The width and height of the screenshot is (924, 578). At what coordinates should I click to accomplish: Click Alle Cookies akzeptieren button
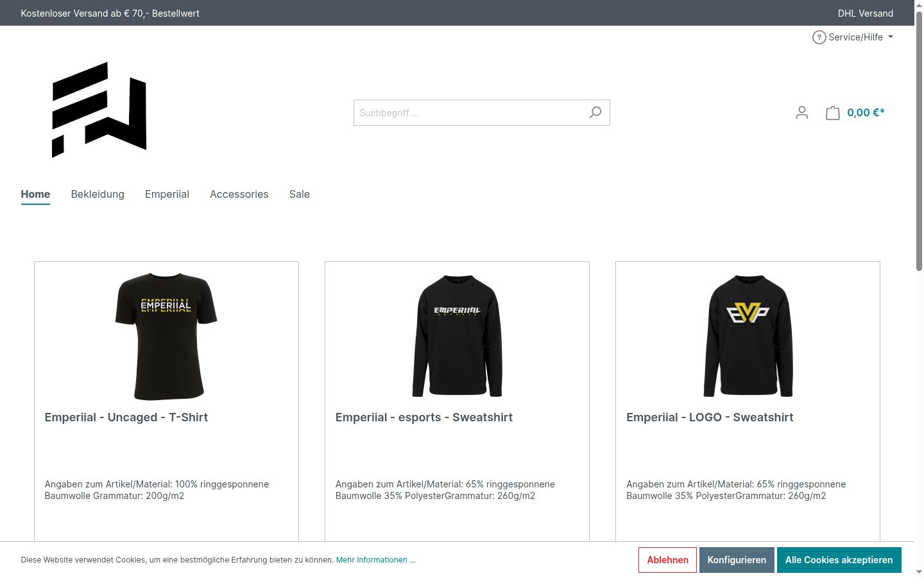click(839, 560)
